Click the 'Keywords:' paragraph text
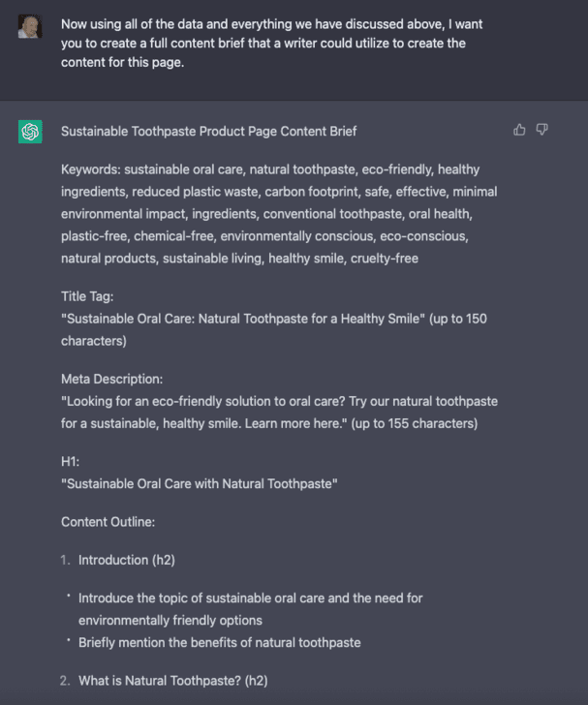 (x=279, y=214)
